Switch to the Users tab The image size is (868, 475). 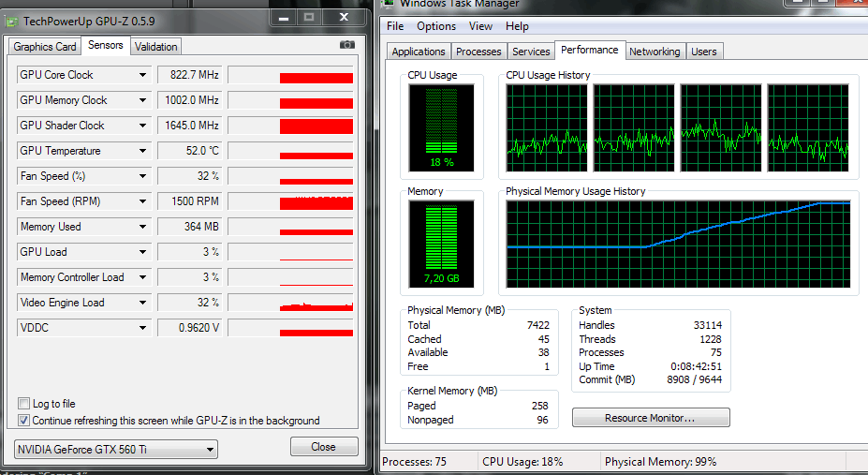coord(704,52)
